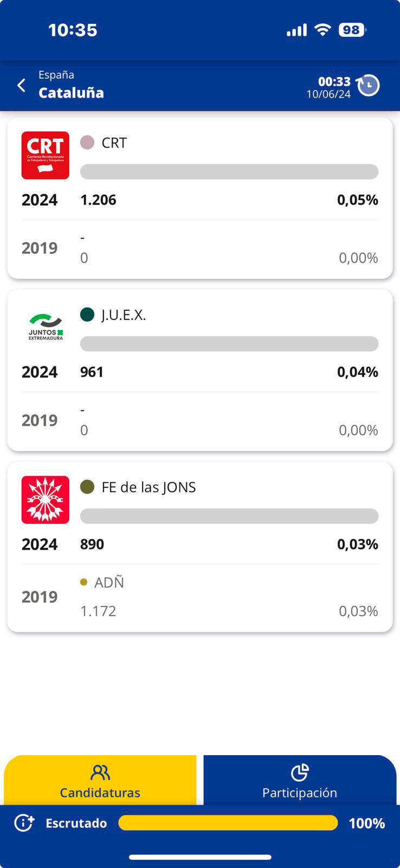Open the results history clock icon

pyautogui.click(x=369, y=85)
